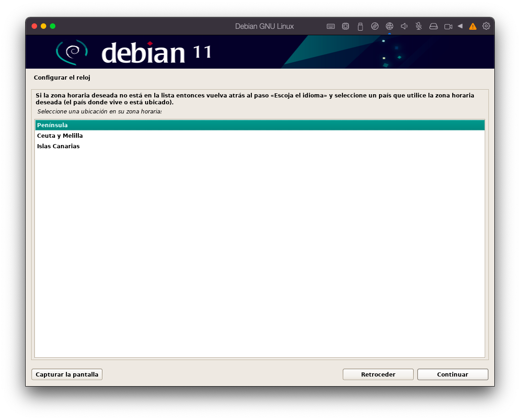Select Península time zone

click(260, 125)
